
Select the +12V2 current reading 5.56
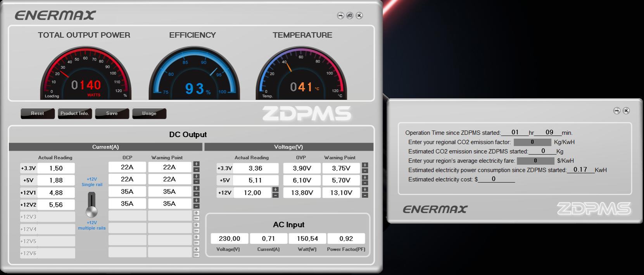pos(56,205)
